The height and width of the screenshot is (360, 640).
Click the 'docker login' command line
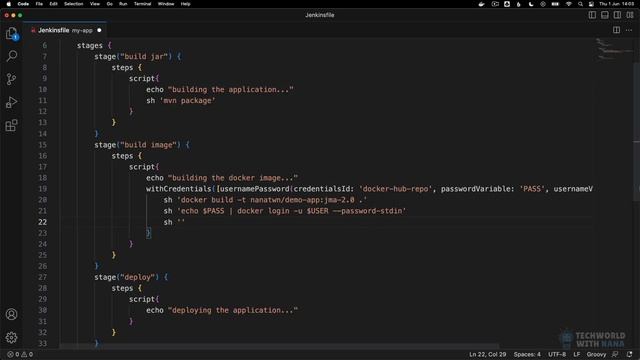pos(285,211)
